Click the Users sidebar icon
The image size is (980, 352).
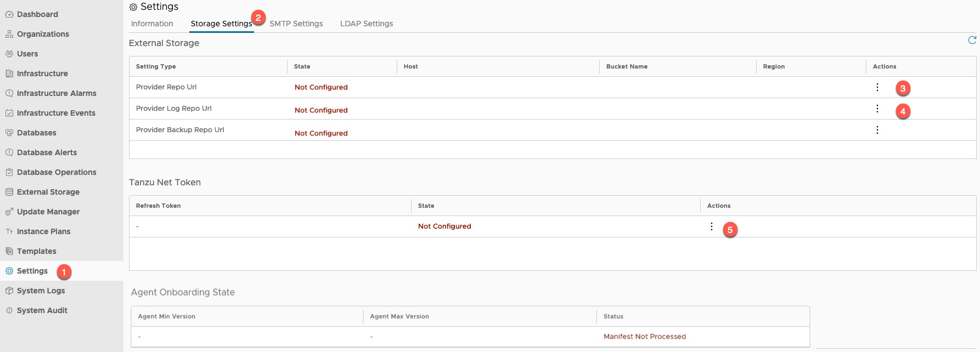[x=9, y=54]
